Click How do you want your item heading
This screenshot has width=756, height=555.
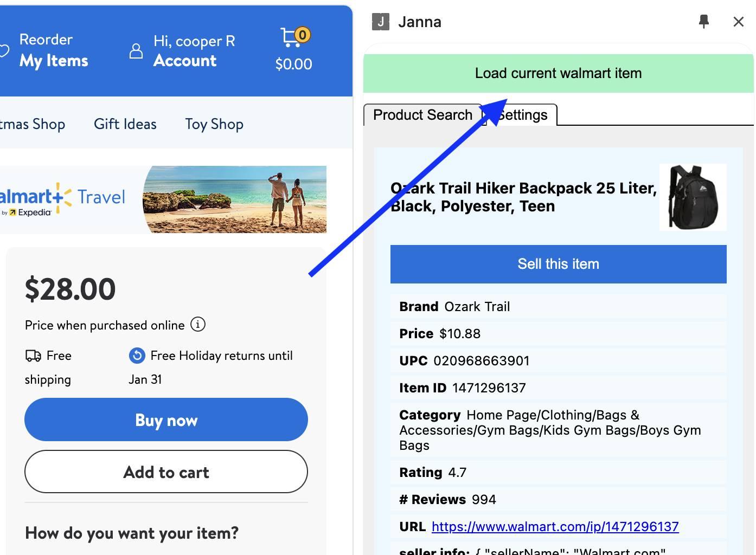[132, 533]
